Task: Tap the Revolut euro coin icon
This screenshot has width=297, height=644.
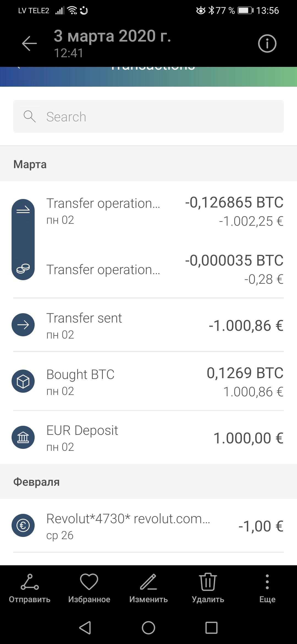Action: tap(23, 525)
